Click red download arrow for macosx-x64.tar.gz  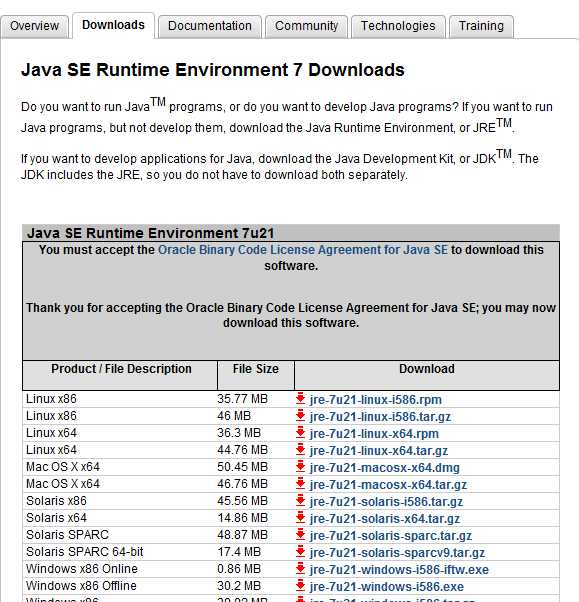(x=300, y=483)
